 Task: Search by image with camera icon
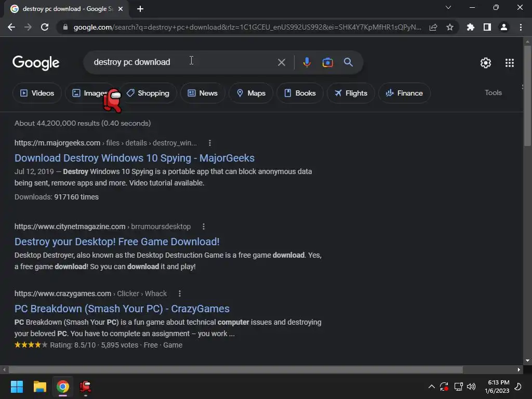click(327, 62)
